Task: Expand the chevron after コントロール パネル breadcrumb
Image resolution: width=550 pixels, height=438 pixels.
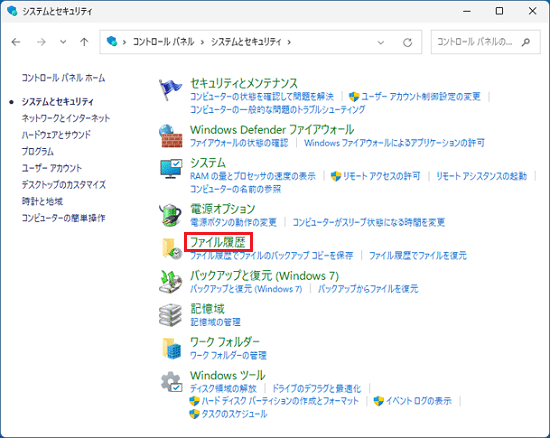Action: pos(202,42)
